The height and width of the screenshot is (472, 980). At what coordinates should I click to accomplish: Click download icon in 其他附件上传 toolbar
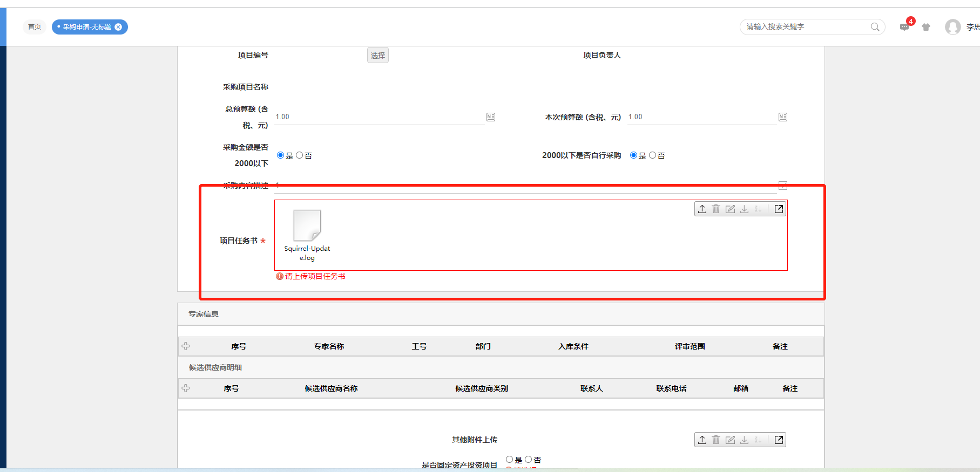744,440
